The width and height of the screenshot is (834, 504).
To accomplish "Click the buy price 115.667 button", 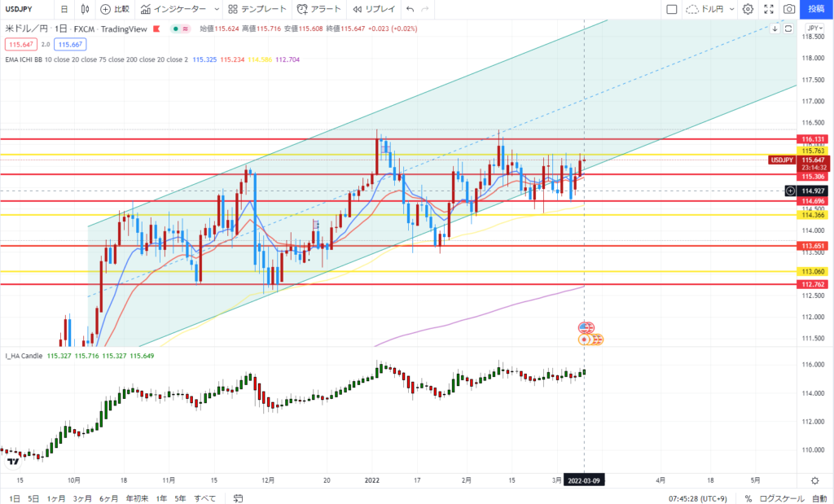I will tap(70, 45).
